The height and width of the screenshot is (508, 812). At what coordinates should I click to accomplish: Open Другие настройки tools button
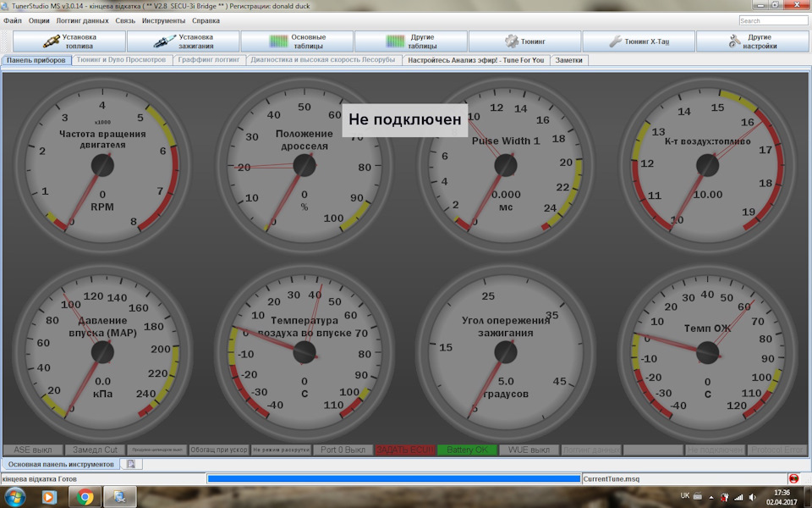point(752,41)
